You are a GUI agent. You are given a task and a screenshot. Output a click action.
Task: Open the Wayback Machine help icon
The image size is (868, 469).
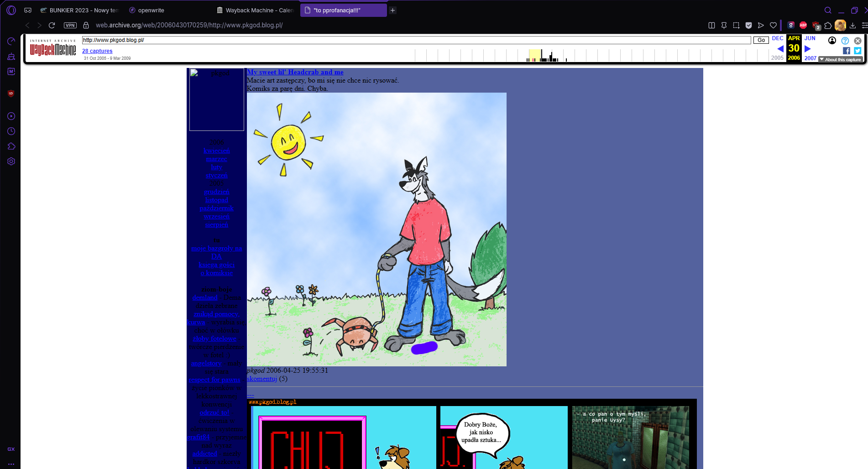click(845, 41)
